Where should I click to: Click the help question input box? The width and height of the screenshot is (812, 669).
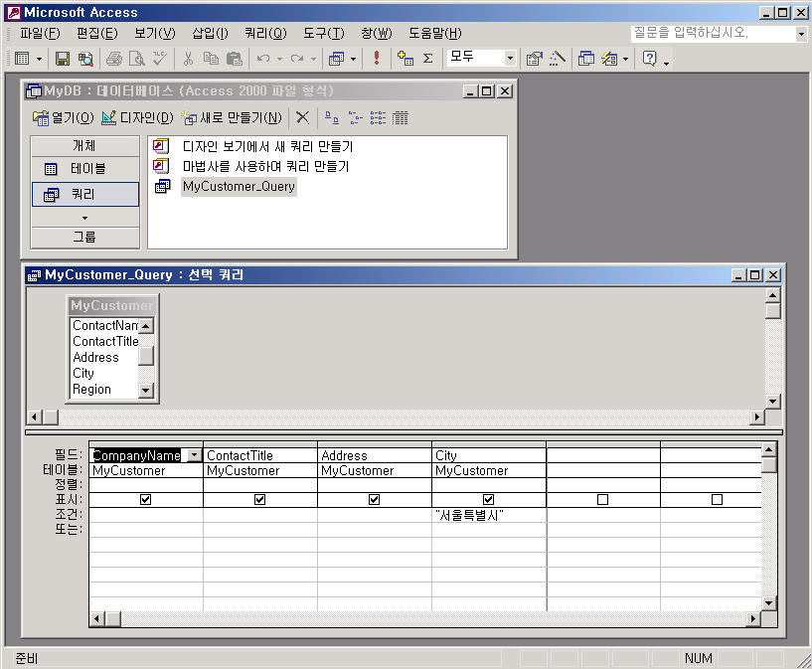pyautogui.click(x=713, y=34)
